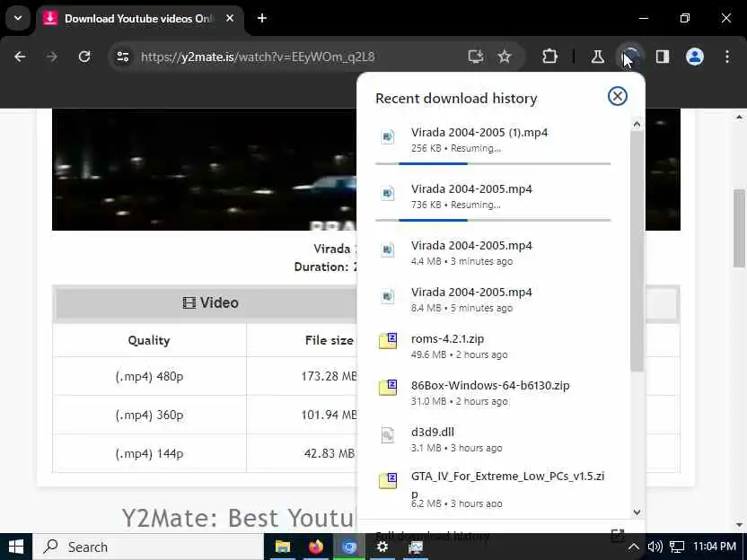
Task: Click the (.mp4) 480p quality cell
Action: point(149,376)
